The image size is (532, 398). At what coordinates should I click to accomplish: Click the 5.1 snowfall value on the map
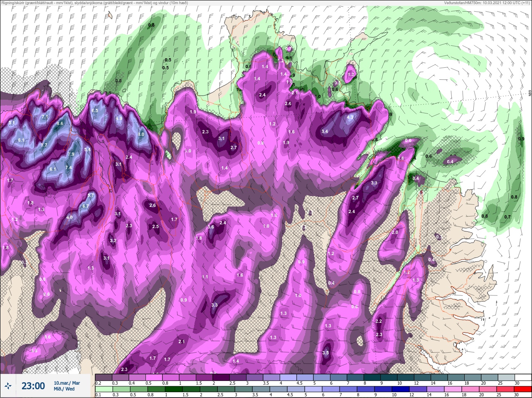pos(12,123)
